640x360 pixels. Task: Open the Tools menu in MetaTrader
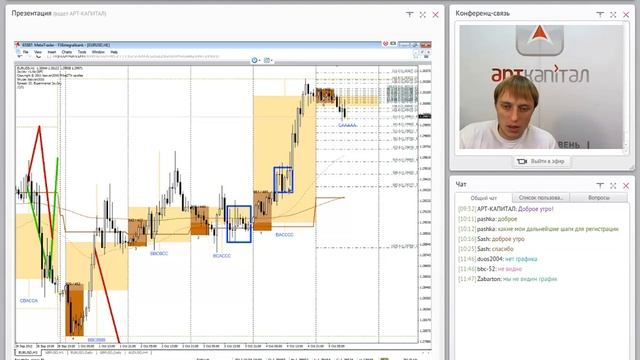[x=82, y=52]
